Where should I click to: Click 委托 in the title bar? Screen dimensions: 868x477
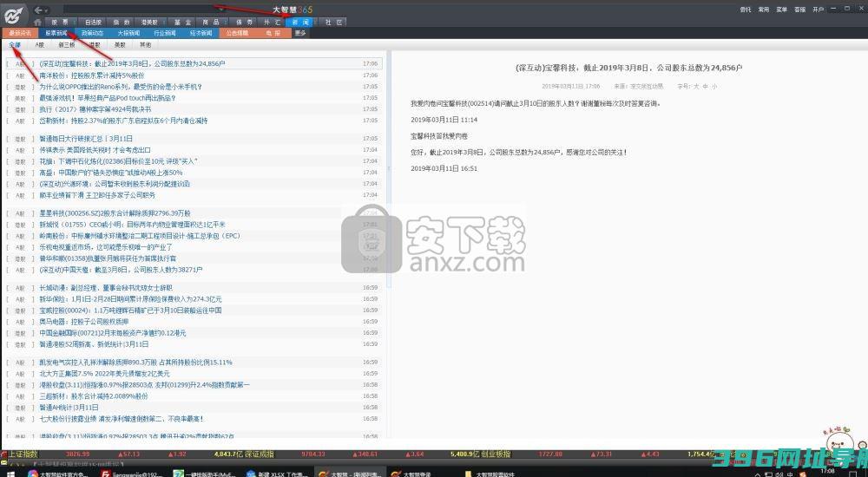(x=746, y=10)
